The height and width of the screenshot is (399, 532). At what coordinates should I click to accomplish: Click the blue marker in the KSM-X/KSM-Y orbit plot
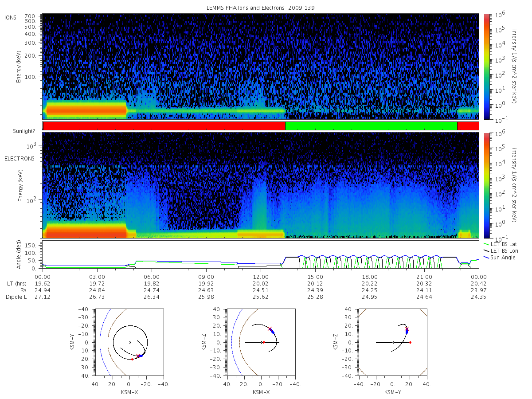140,356
